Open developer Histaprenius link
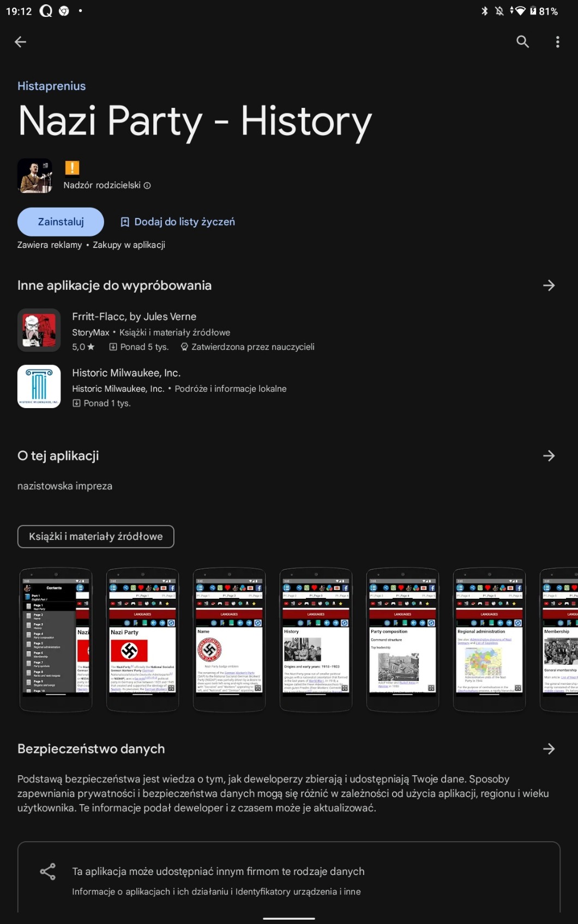Screen dimensions: 578x924 [x=52, y=86]
